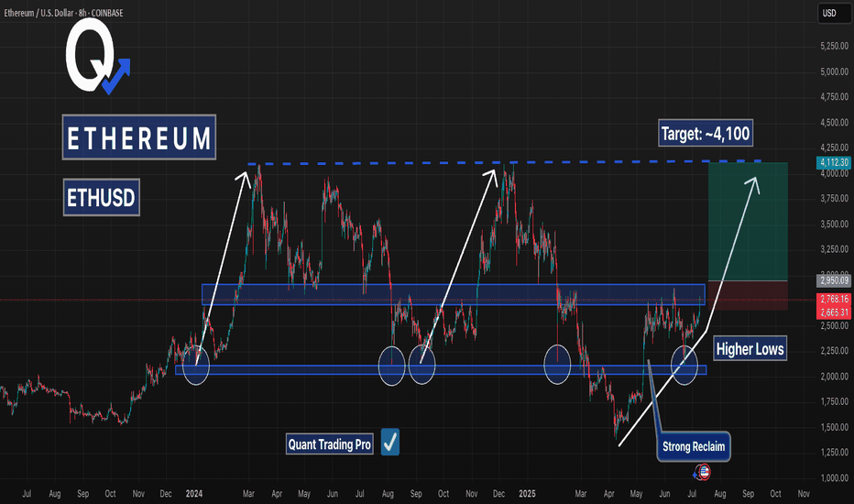Click the 4,750.00 price axis value
Screen dimensions: 854x504
[x=834, y=97]
